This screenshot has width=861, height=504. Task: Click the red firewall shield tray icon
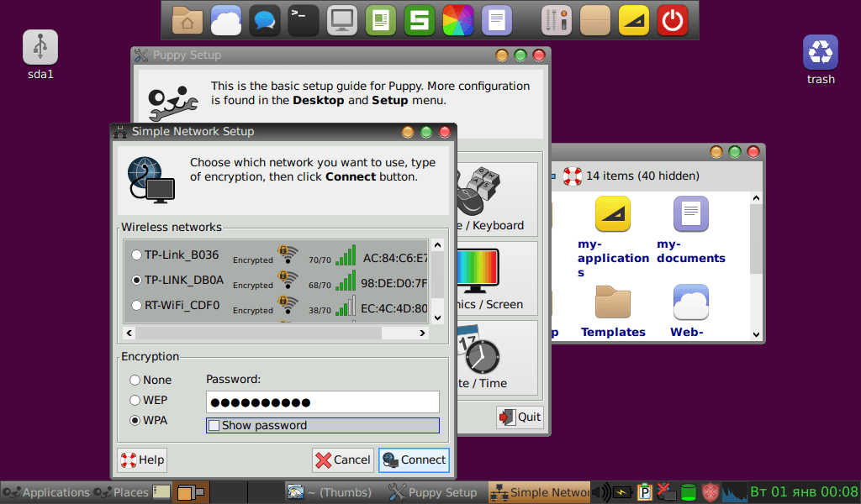tap(710, 492)
